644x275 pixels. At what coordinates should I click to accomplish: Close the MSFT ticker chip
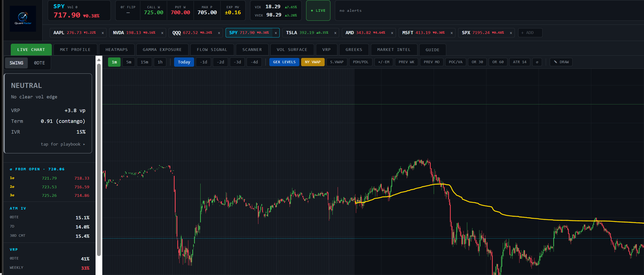(x=451, y=33)
